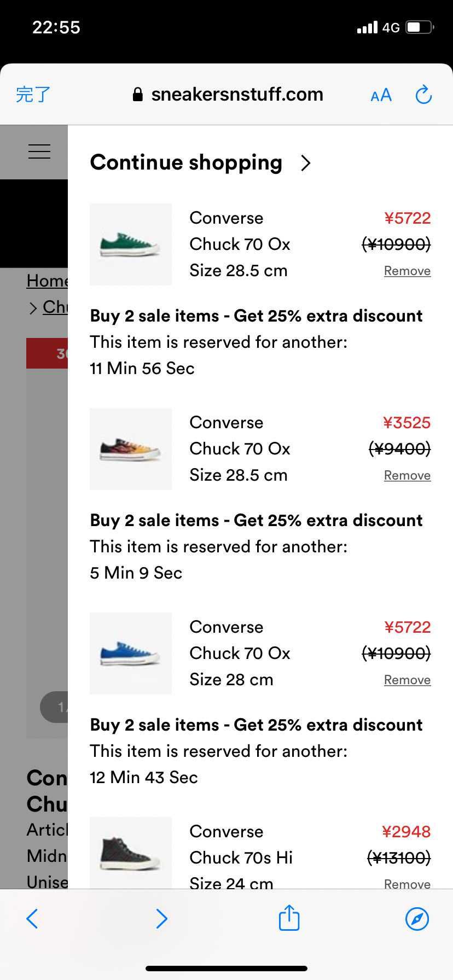Tap the hamburger menu icon

[39, 151]
